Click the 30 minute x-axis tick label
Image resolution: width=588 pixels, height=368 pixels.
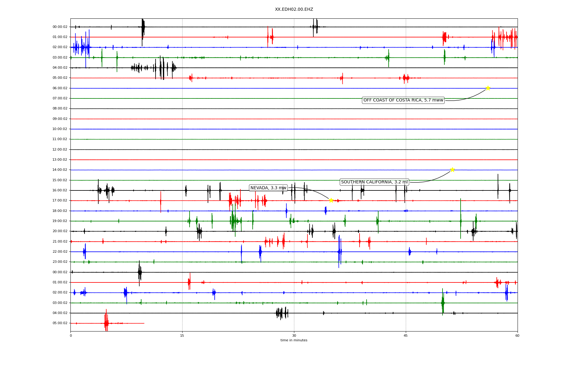[294, 335]
